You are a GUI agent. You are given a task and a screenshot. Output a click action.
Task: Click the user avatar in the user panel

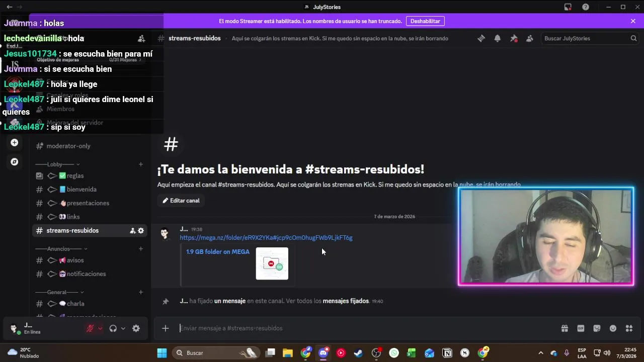tap(14, 328)
